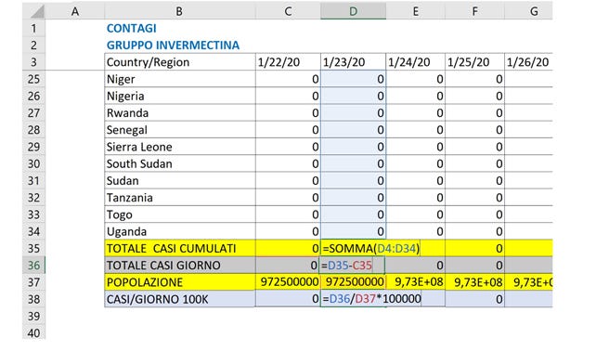This screenshot has height=364, width=596.
Task: Select the Nigeria cell
Action: tap(180, 96)
